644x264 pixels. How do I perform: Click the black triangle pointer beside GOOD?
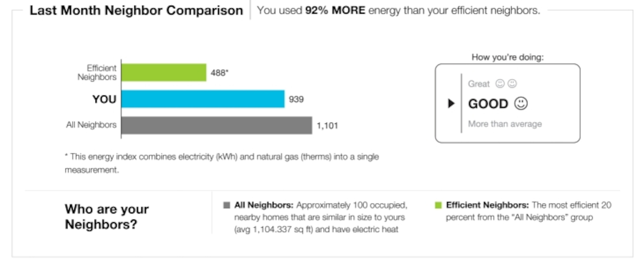click(x=451, y=103)
